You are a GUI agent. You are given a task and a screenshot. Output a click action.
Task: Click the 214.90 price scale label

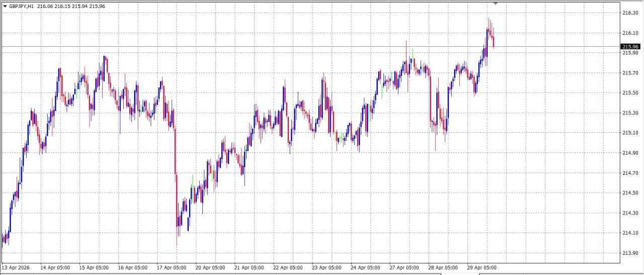click(630, 153)
